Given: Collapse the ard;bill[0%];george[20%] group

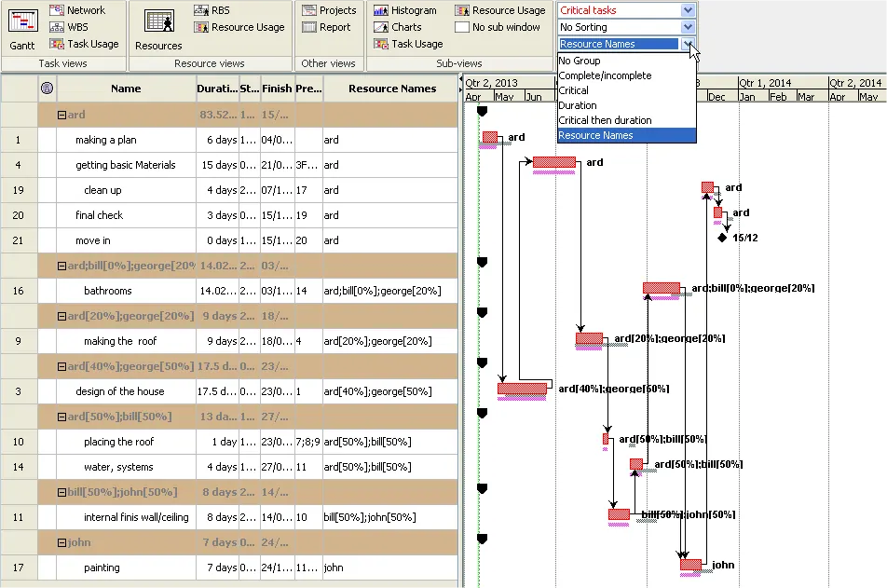Looking at the screenshot, I should tap(61, 266).
